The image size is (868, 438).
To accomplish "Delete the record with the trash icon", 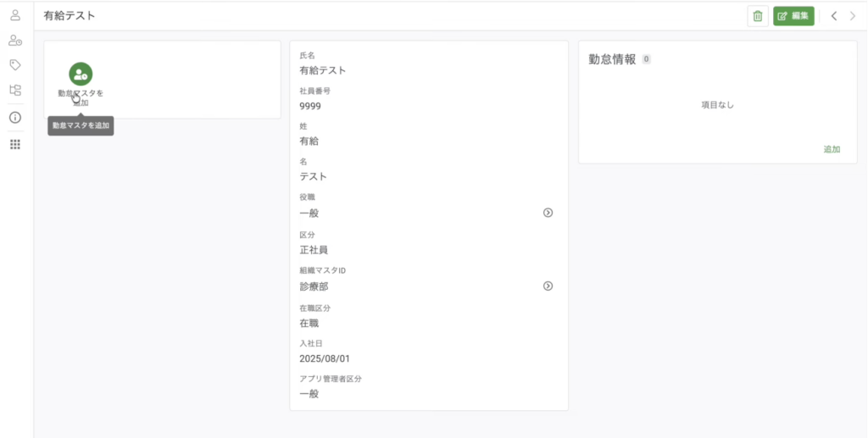I will pyautogui.click(x=758, y=16).
